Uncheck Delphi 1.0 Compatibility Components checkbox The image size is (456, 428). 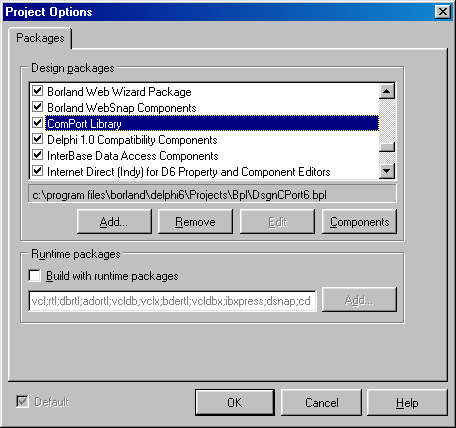pyautogui.click(x=38, y=139)
